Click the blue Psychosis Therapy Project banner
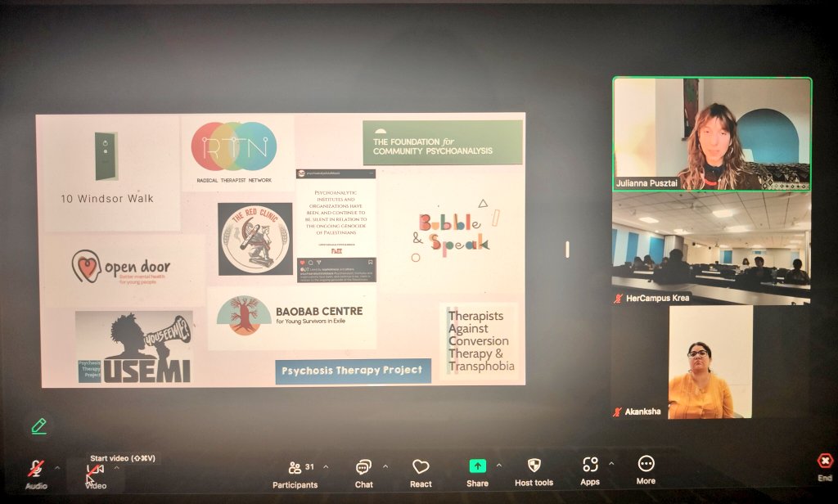The width and height of the screenshot is (838, 504). tap(353, 371)
